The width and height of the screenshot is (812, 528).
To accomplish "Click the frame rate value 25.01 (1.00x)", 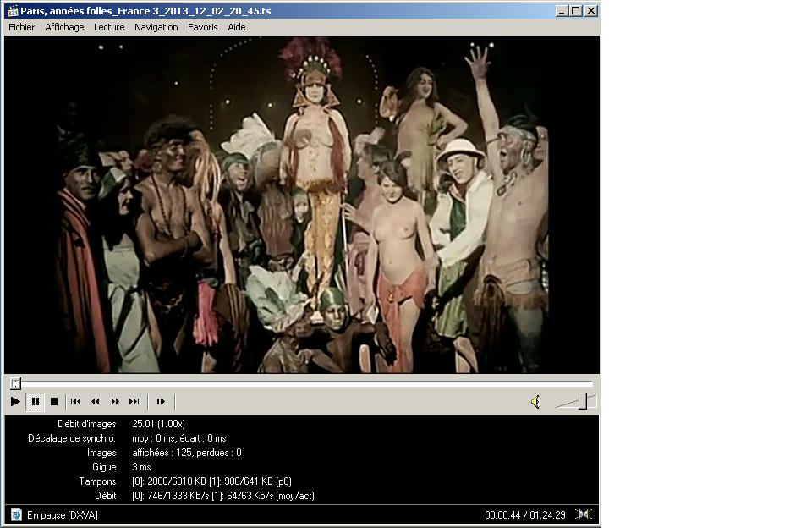I will 158,424.
